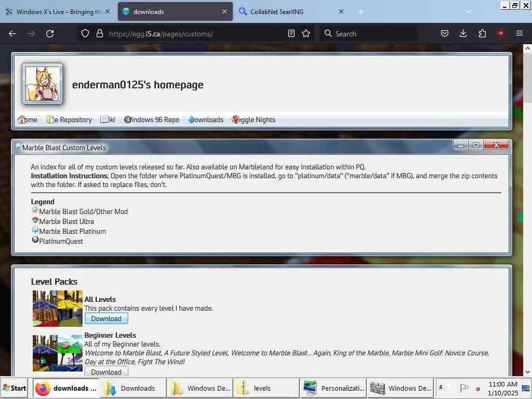This screenshot has height=399, width=532.
Task: Open a new tab with plus
Action: [361, 12]
